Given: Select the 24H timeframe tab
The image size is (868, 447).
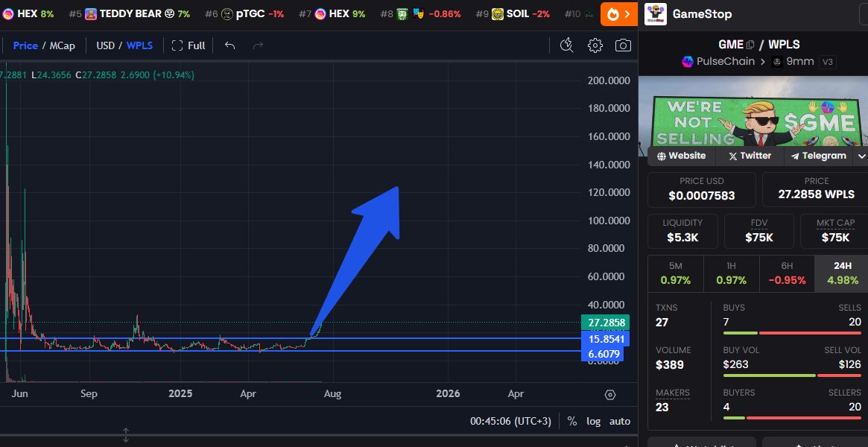Looking at the screenshot, I should click(843, 273).
